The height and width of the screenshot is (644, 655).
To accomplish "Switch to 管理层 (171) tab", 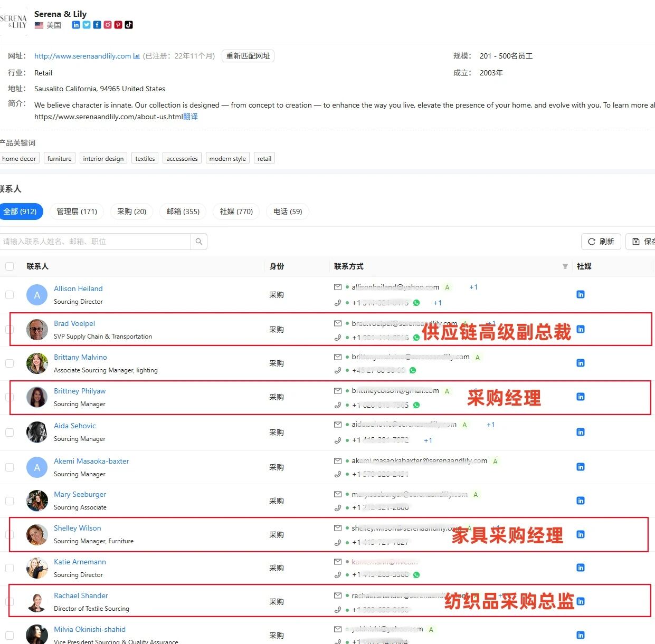I will click(77, 212).
